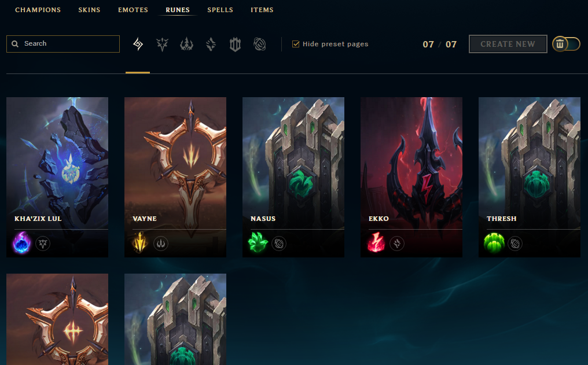Image resolution: width=588 pixels, height=365 pixels.
Task: Filter rune pages by Sorcery icon
Action: (211, 44)
